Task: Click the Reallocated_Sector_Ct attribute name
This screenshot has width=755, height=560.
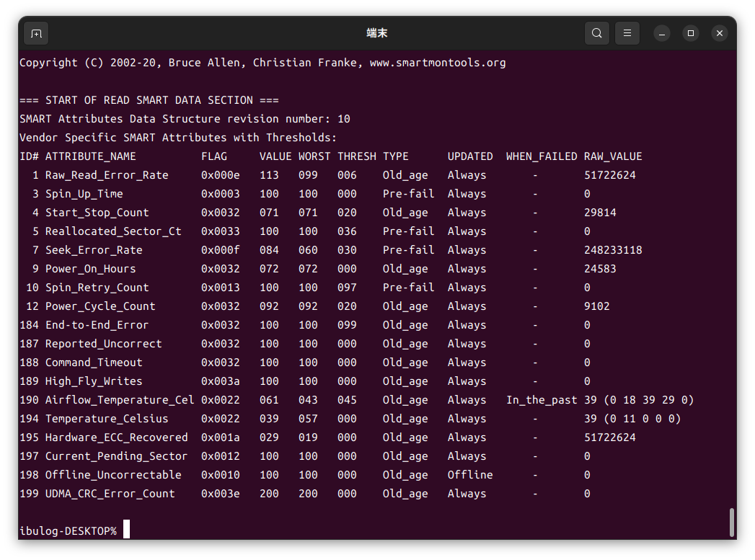Action: pos(113,231)
